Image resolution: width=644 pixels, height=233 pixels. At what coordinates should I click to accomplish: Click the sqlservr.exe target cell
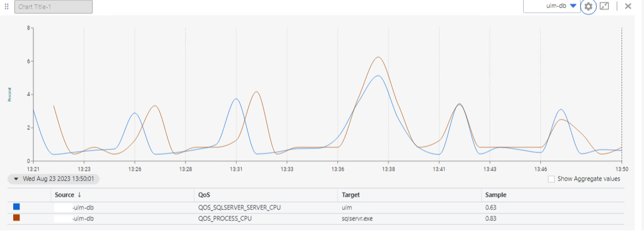[x=357, y=219]
